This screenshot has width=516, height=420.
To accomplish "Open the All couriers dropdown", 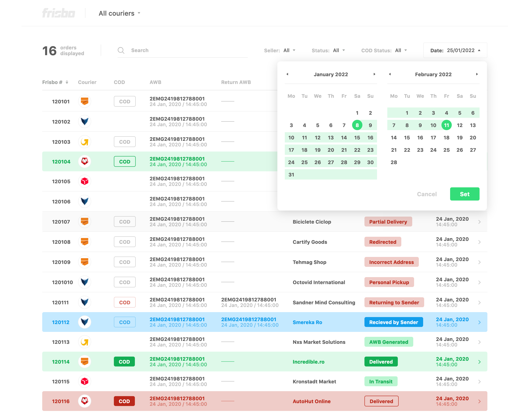I will [119, 13].
